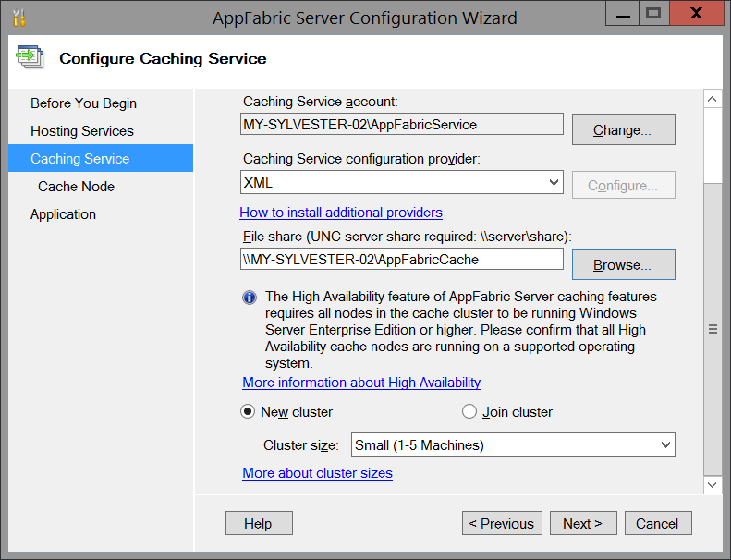Open How to install additional providers link

[x=341, y=213]
